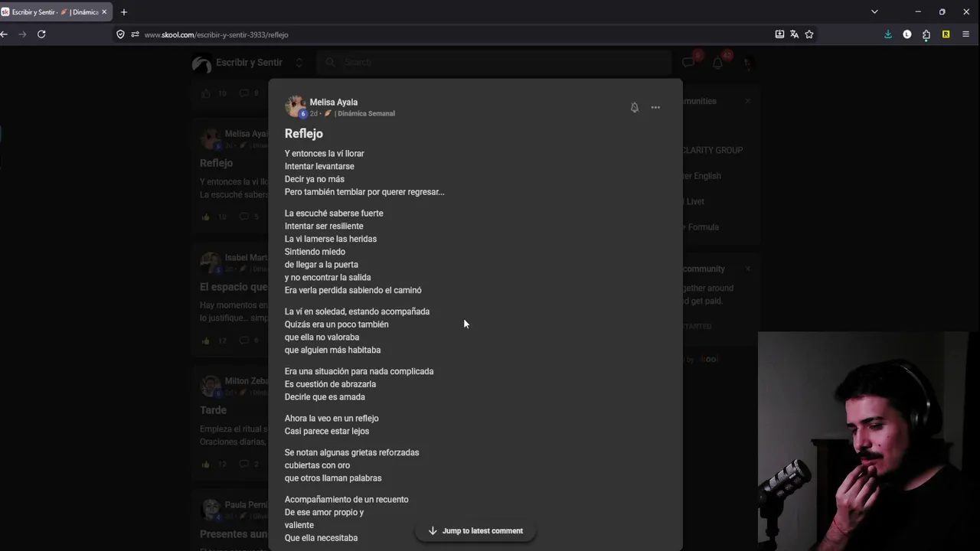Open the Dinámica Semanal category link
This screenshot has height=551, width=980.
pyautogui.click(x=366, y=113)
